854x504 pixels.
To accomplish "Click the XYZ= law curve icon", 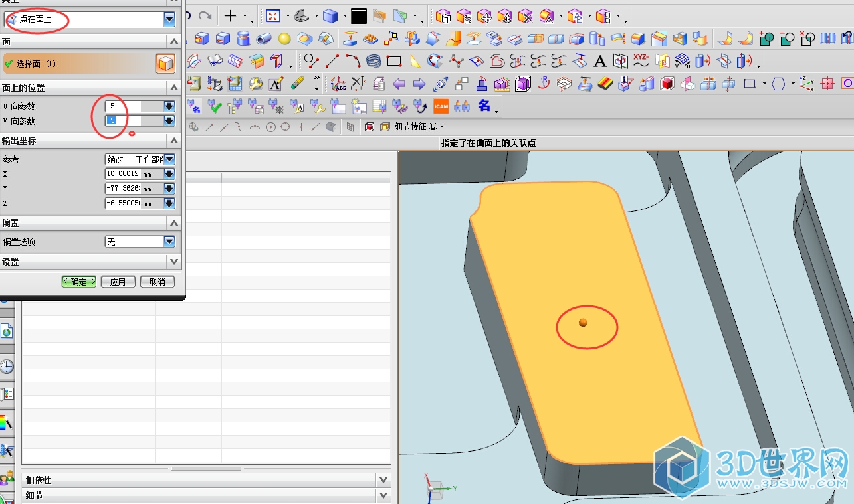I will coord(641,62).
